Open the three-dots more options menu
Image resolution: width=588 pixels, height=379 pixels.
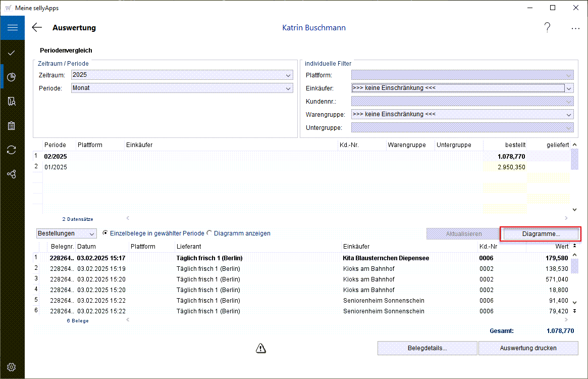click(x=575, y=28)
